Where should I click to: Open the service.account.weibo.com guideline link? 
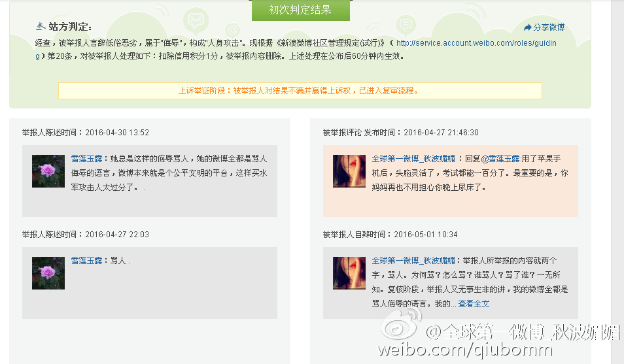pos(476,43)
